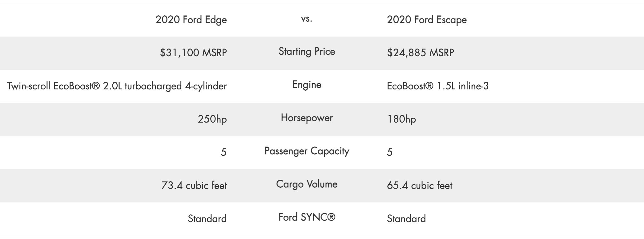This screenshot has height=239, width=644.
Task: Select the $31,100 MSRP price cell
Action: 193,53
